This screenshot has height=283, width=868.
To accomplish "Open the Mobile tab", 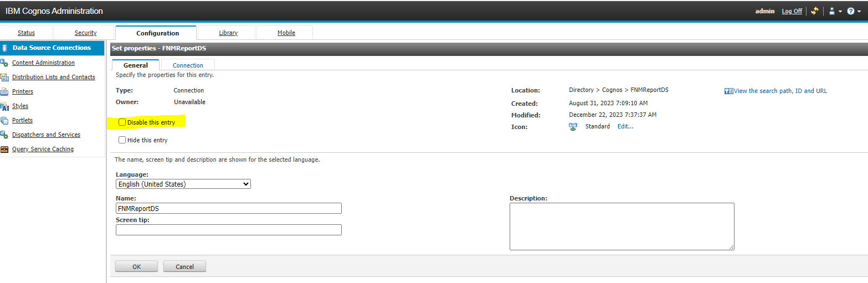I will point(286,33).
